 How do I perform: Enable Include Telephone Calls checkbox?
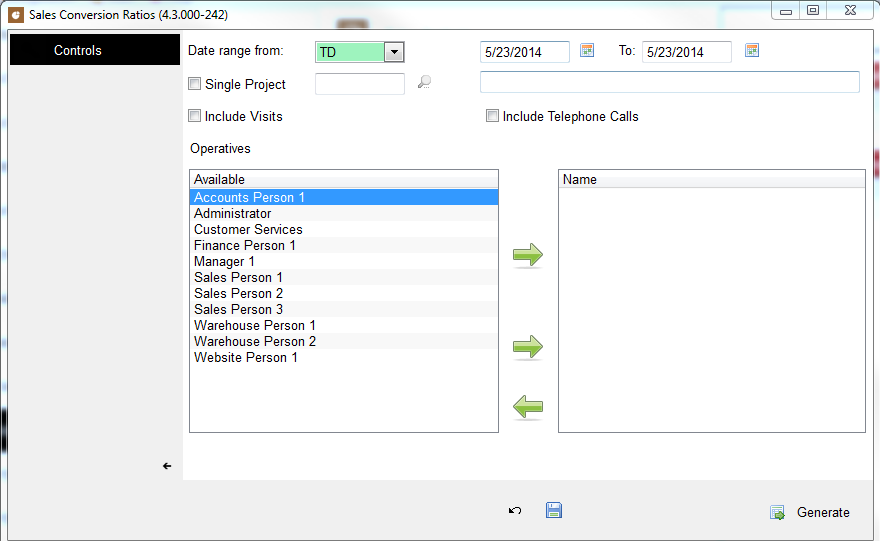pos(492,116)
